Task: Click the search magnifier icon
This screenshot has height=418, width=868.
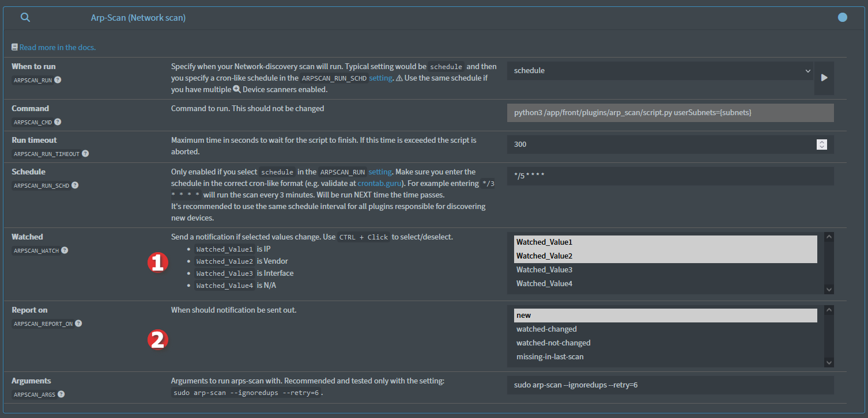Action: tap(25, 17)
